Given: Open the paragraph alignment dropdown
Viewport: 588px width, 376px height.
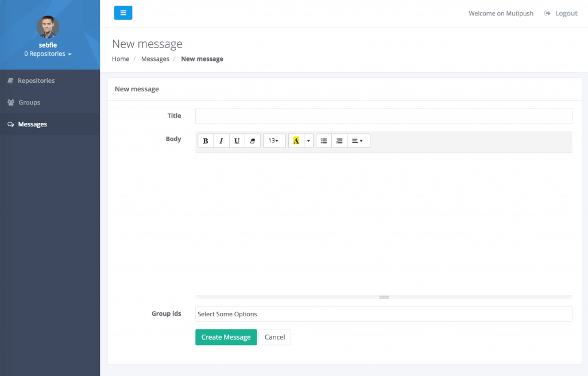Looking at the screenshot, I should [x=358, y=141].
